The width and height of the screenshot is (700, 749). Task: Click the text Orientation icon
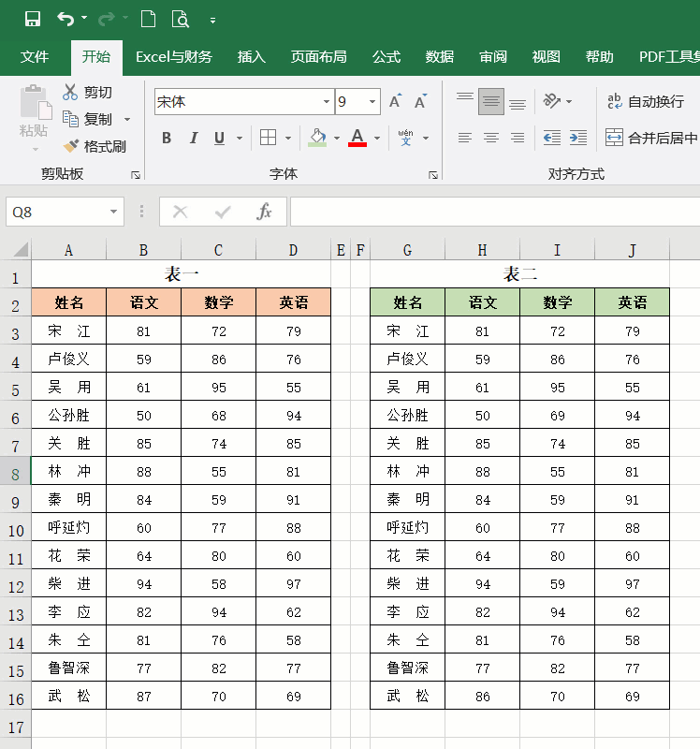click(551, 101)
